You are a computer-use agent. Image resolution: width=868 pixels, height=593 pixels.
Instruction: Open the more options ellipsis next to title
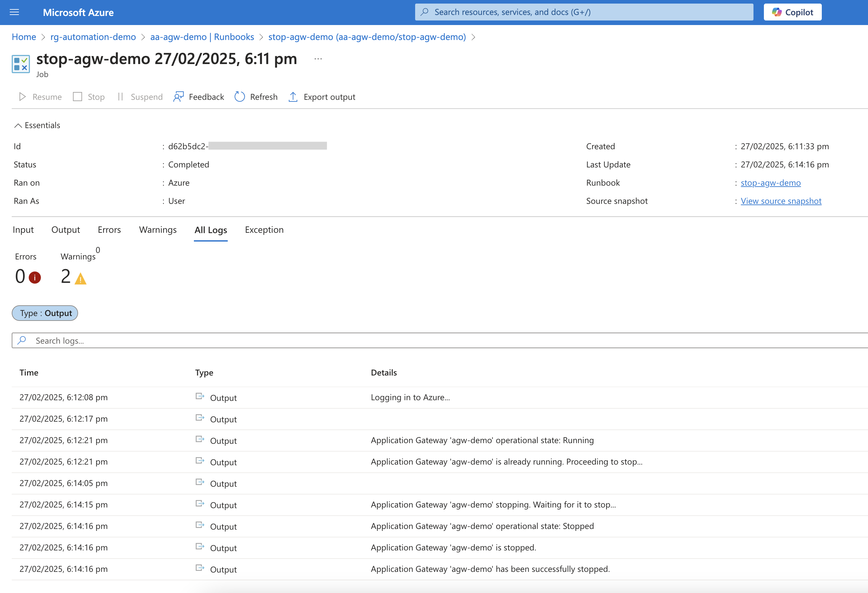click(x=318, y=59)
